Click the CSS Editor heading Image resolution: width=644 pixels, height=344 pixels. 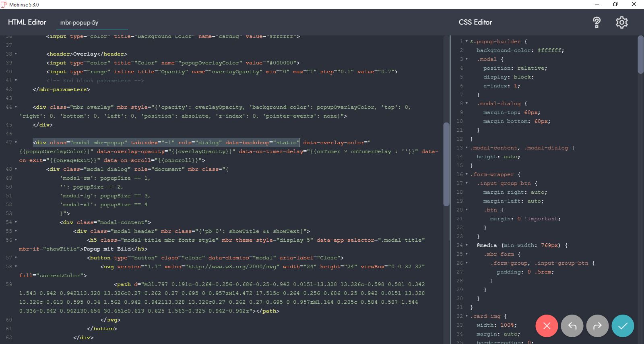pyautogui.click(x=475, y=22)
